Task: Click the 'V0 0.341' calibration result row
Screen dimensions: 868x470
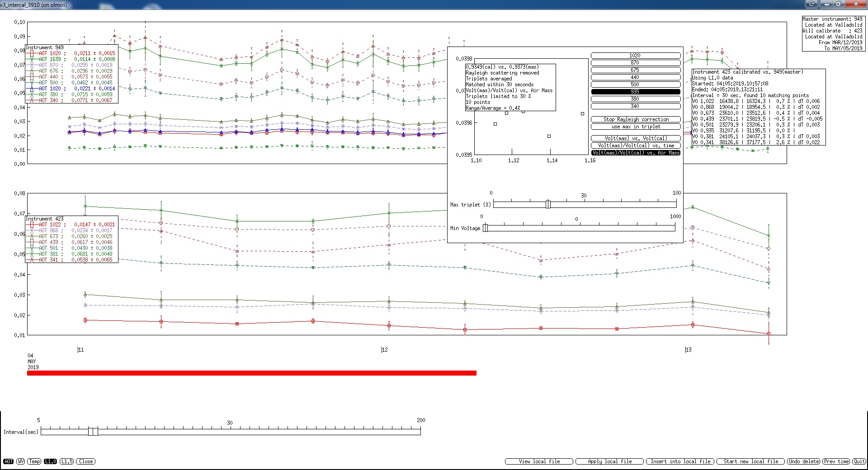Action: 756,142
